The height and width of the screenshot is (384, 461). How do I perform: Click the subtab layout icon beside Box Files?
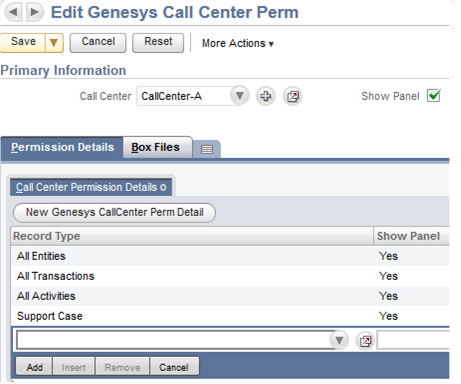tap(207, 149)
